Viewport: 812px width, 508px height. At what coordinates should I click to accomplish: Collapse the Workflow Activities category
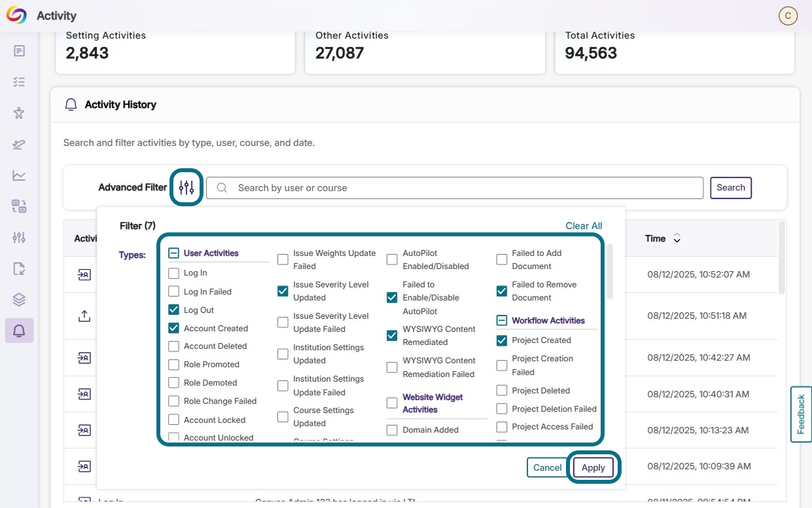pyautogui.click(x=501, y=321)
